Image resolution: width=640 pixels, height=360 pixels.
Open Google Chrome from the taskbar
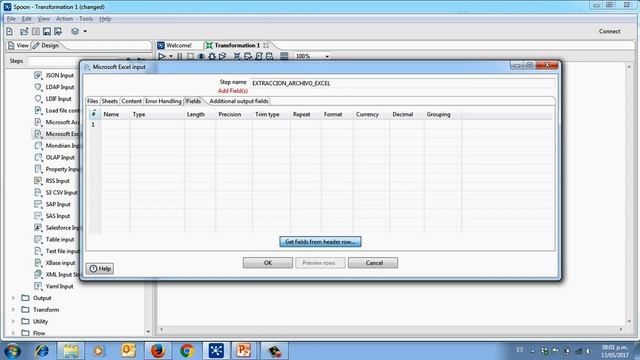point(187,351)
